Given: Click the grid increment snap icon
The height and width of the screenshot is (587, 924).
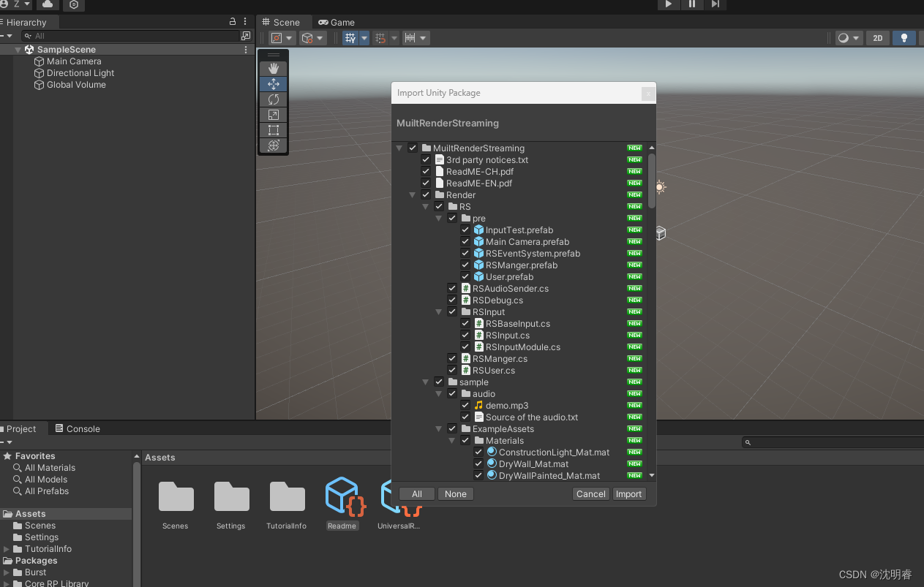Looking at the screenshot, I should click(x=380, y=38).
